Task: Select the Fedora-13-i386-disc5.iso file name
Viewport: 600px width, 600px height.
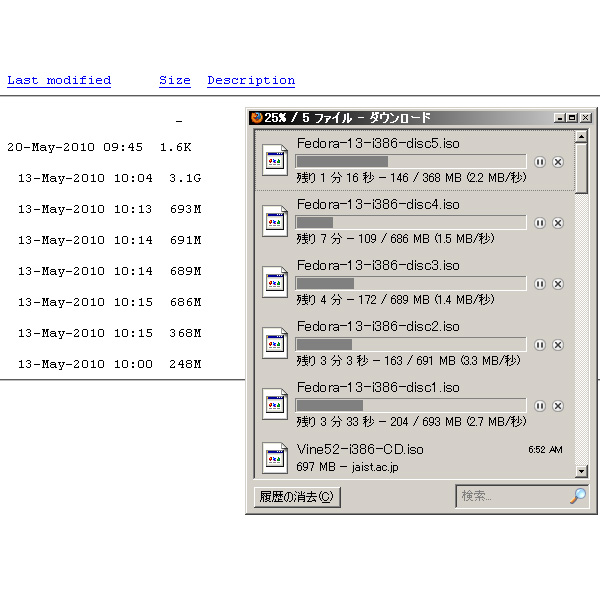Action: [x=378, y=143]
